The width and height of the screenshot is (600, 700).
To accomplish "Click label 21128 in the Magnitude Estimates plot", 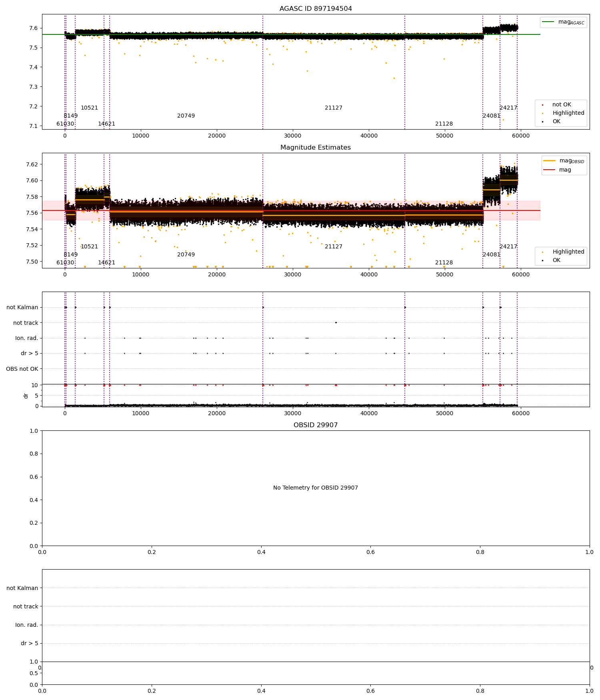I will 444,263.
